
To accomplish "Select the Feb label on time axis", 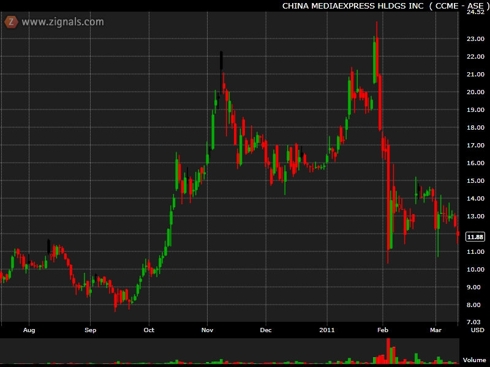I will tap(383, 330).
